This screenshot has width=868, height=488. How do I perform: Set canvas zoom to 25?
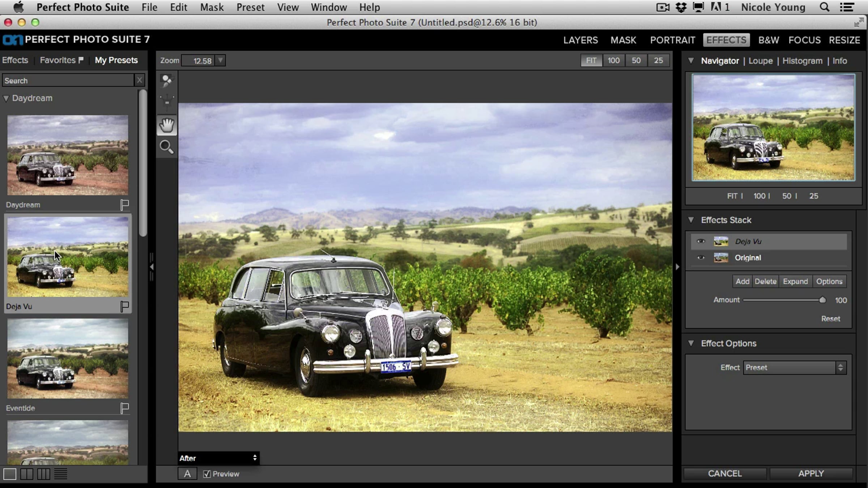point(659,60)
